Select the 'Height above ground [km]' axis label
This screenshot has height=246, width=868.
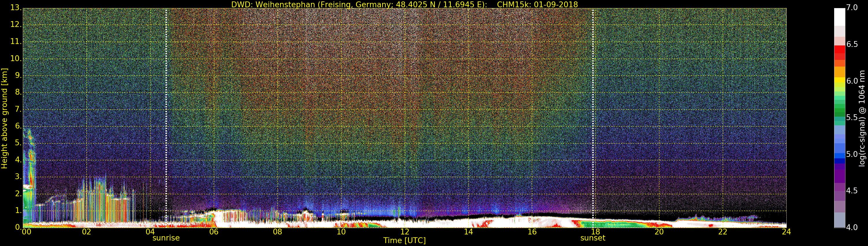coord(4,118)
